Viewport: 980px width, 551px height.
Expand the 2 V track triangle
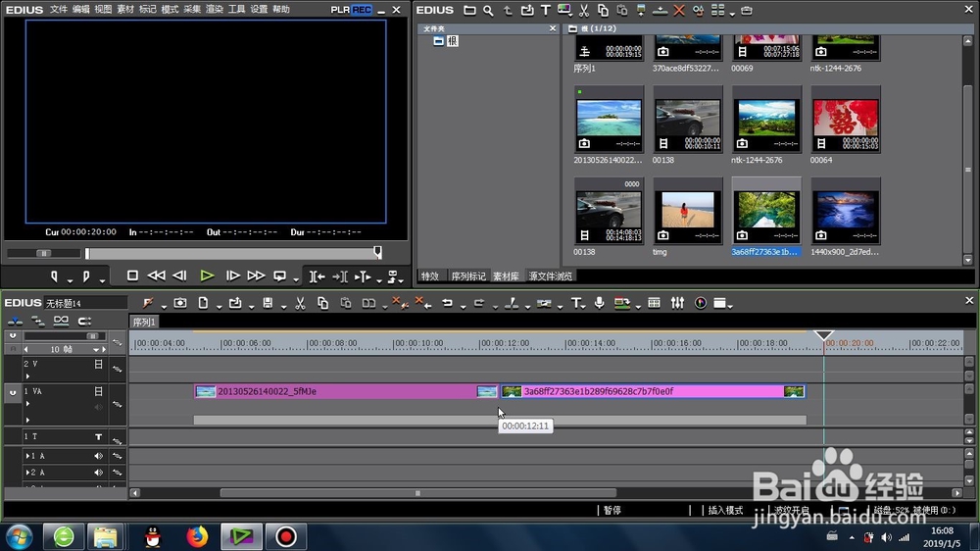pyautogui.click(x=27, y=376)
